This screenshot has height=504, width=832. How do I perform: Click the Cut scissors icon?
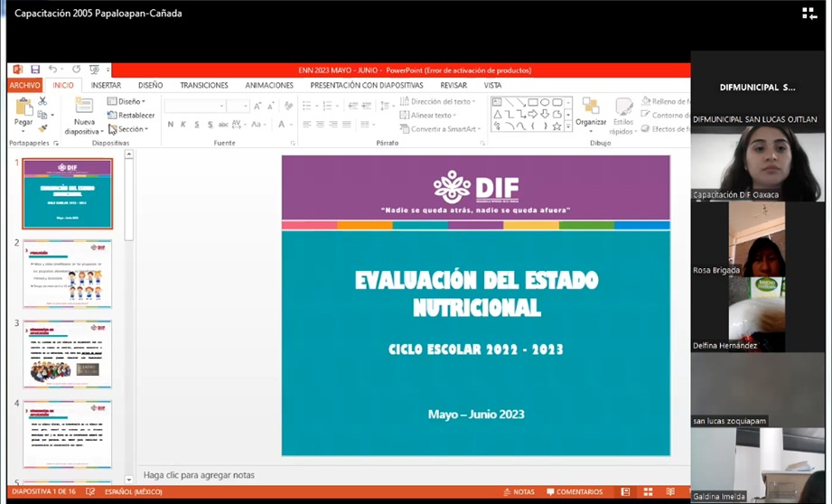point(42,101)
